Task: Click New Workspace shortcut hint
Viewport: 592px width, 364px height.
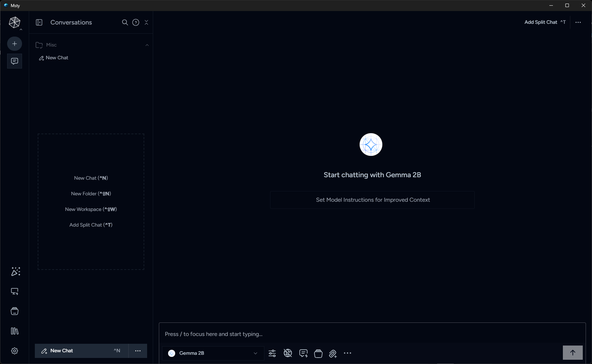Action: 91,209
